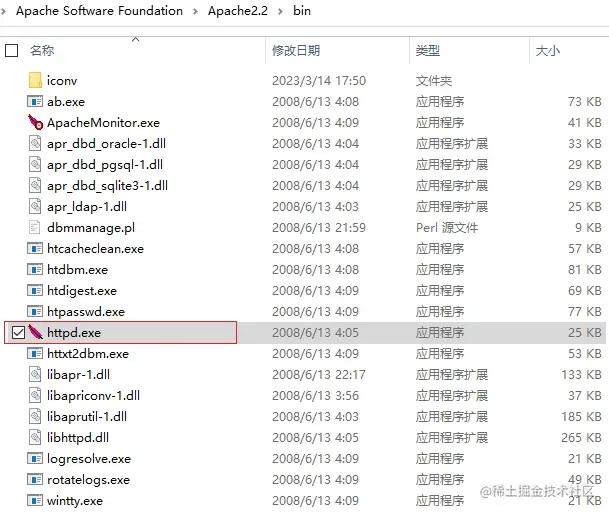The height and width of the screenshot is (513, 609).
Task: Select the file name libhttpd.dll
Action: tap(78, 438)
